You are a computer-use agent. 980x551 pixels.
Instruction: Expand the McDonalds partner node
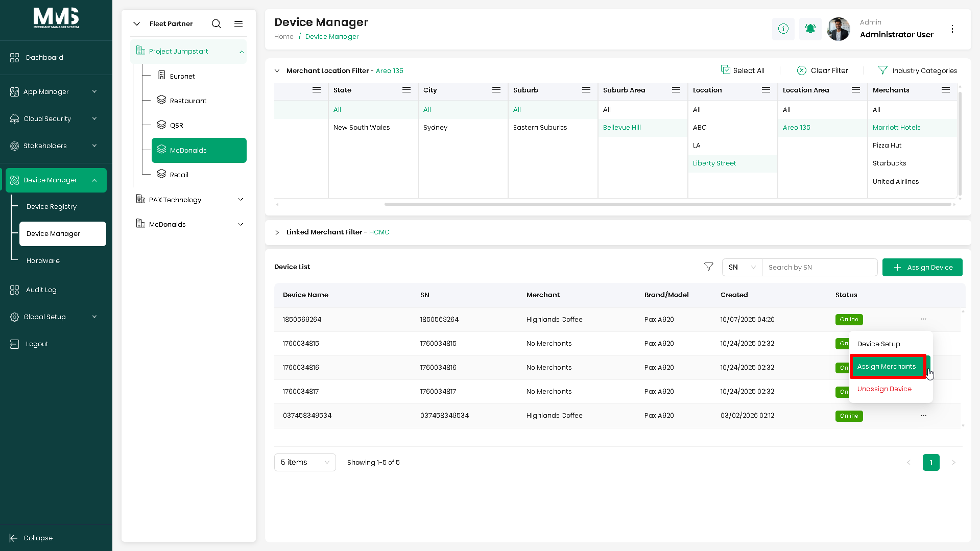click(x=241, y=224)
